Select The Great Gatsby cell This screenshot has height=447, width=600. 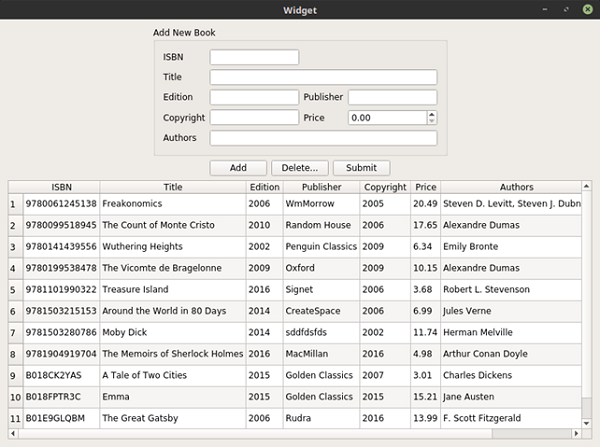pos(173,418)
